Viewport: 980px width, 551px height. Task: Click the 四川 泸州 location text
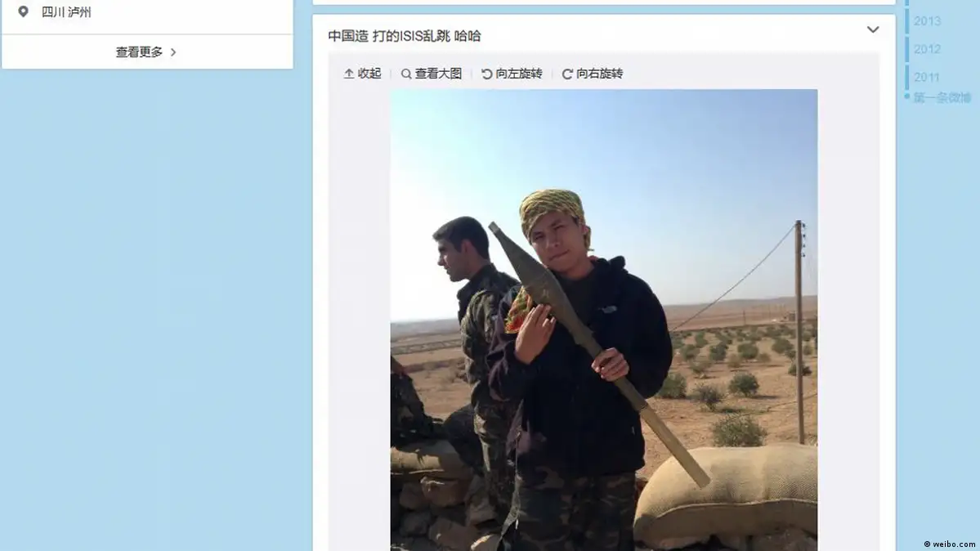pos(66,12)
